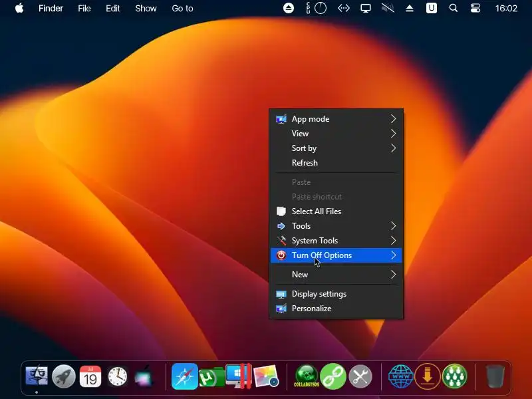Expand the System Tools submenu arrow
The height and width of the screenshot is (399, 532).
click(x=393, y=241)
